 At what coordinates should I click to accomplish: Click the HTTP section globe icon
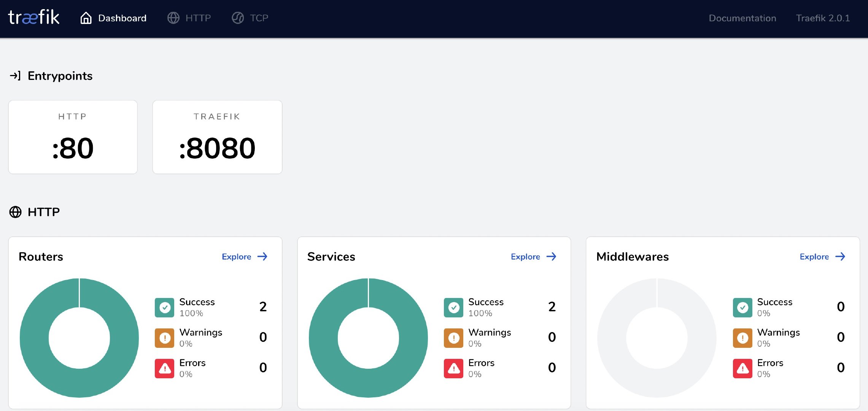(x=15, y=212)
